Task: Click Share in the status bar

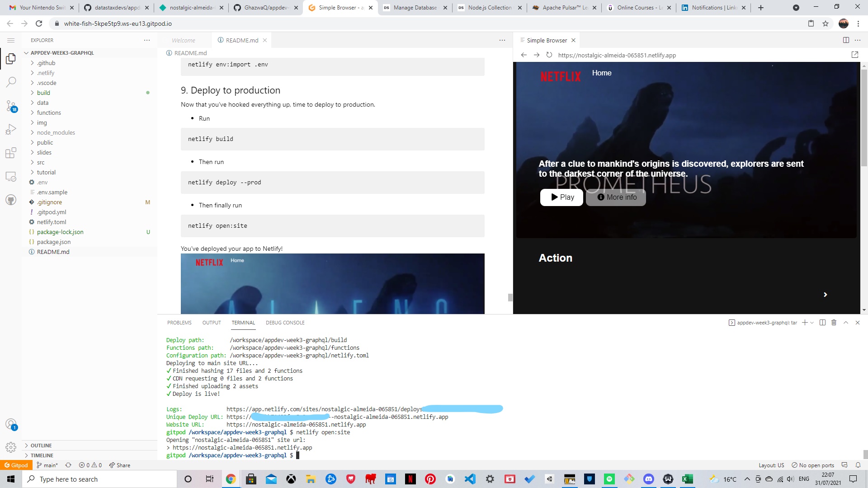Action: [x=119, y=465]
